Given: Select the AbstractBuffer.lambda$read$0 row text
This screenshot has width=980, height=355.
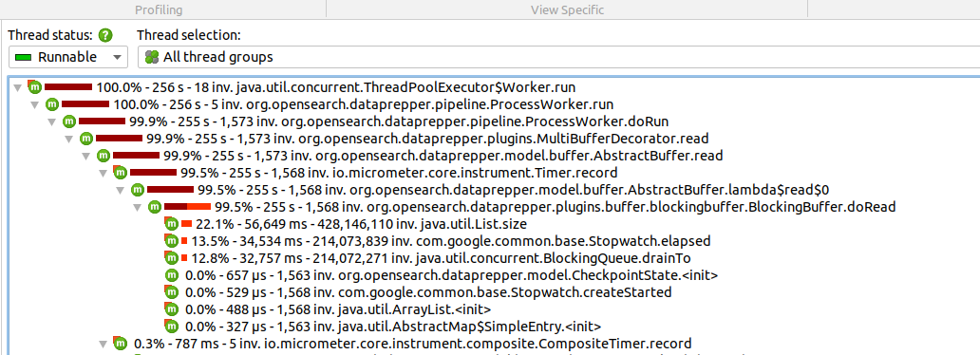Looking at the screenshot, I should (x=513, y=190).
